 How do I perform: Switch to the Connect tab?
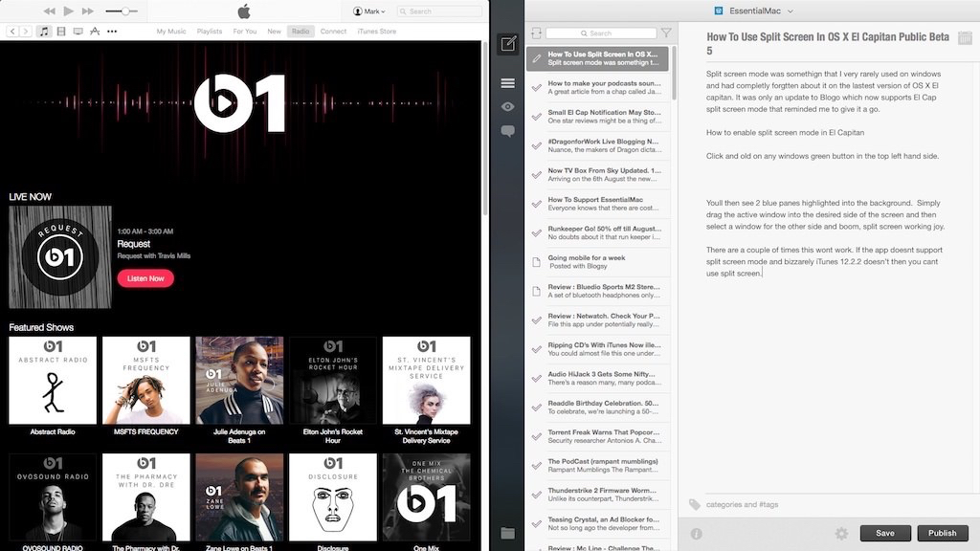tap(333, 32)
